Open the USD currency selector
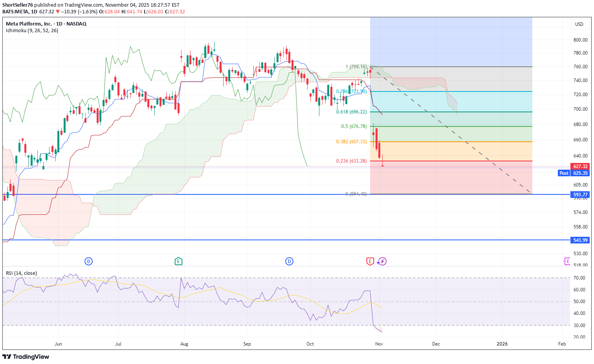 tap(579, 24)
